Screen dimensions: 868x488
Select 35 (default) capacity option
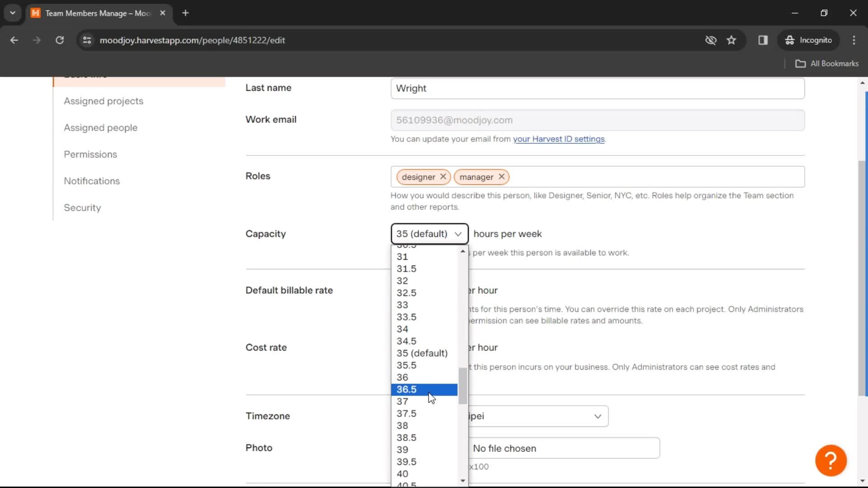tap(424, 353)
